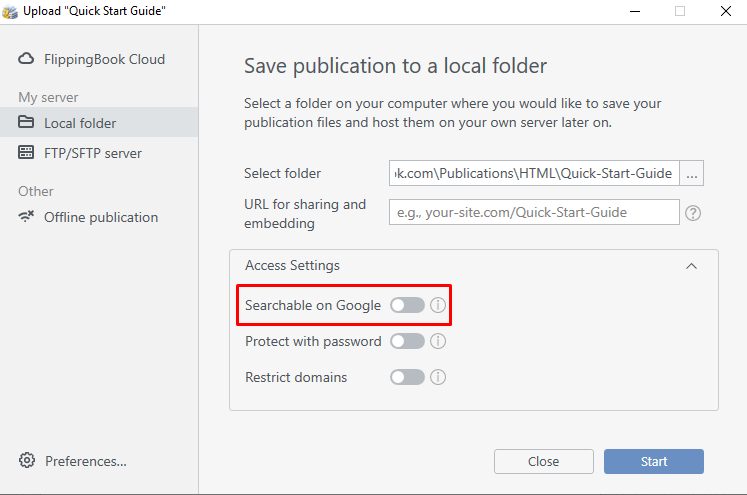
Task: Click the Offline publication wifi icon
Action: click(26, 216)
